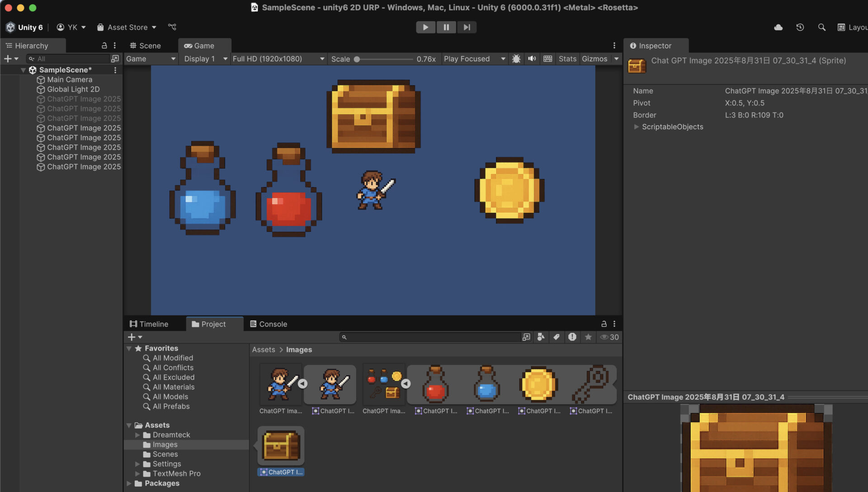This screenshot has height=492, width=868.
Task: Open Undo History icon
Action: click(800, 28)
